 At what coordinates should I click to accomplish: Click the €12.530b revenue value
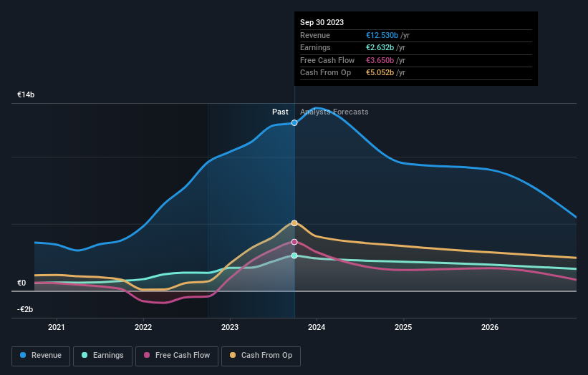click(x=382, y=35)
